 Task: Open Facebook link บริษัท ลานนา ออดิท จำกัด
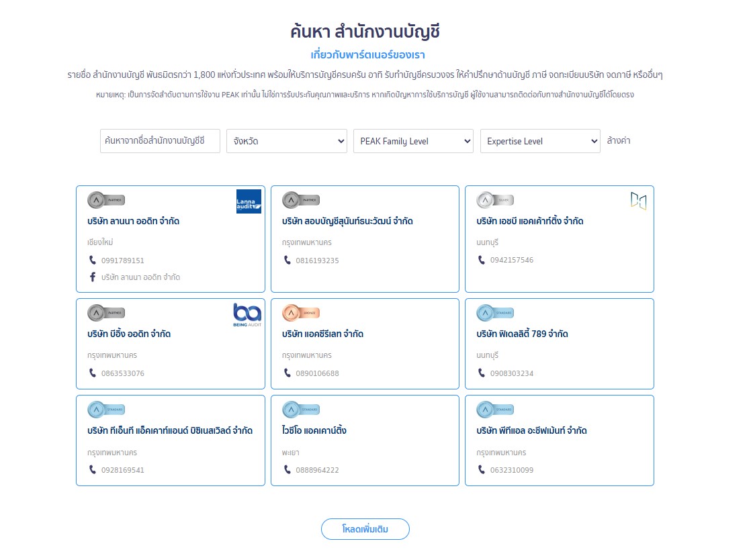140,277
